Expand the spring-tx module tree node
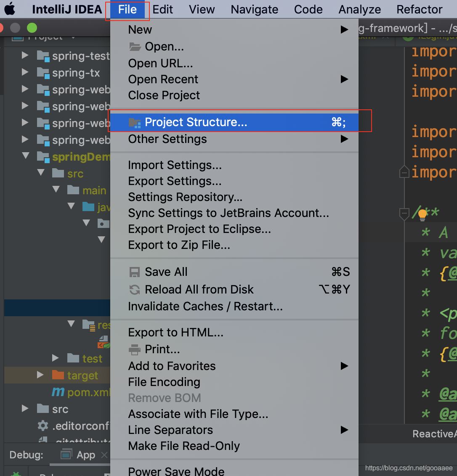This screenshot has width=457, height=476. [x=25, y=72]
